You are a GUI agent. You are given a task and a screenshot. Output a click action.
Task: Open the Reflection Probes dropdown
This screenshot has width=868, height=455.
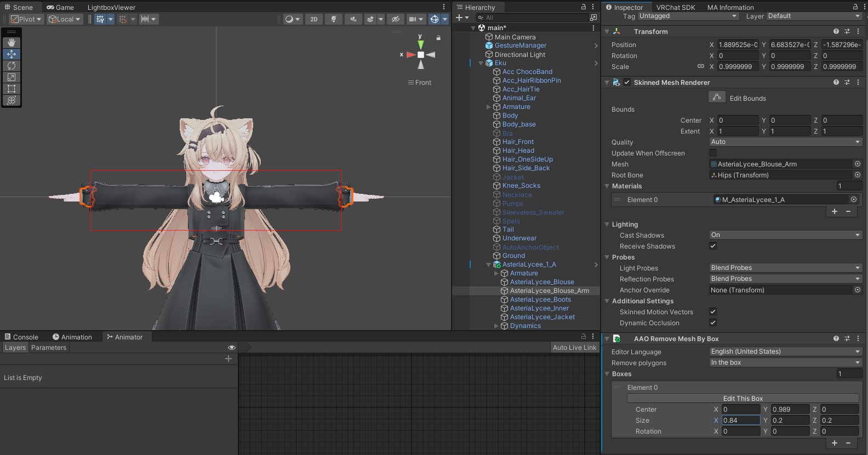pyautogui.click(x=786, y=279)
